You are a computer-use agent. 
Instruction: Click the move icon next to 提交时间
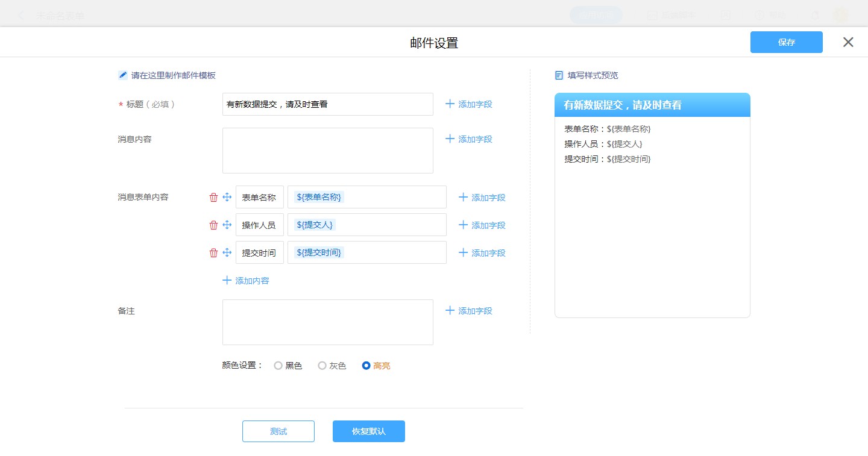pyautogui.click(x=227, y=253)
